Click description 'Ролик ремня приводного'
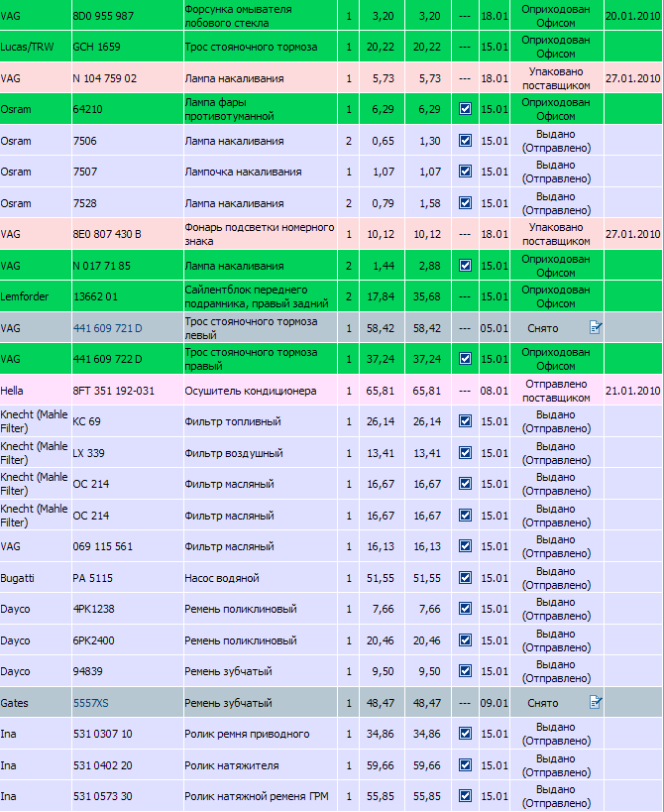The image size is (664, 812). 247,734
